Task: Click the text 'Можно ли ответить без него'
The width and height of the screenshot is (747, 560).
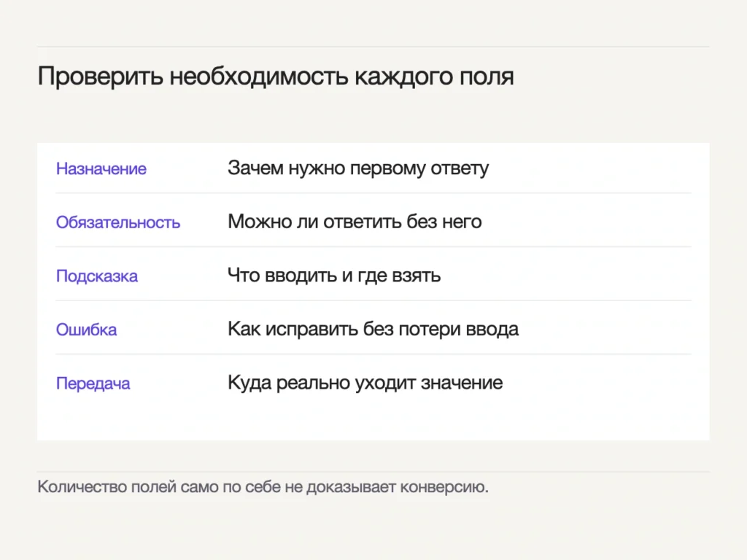Action: [x=355, y=222]
